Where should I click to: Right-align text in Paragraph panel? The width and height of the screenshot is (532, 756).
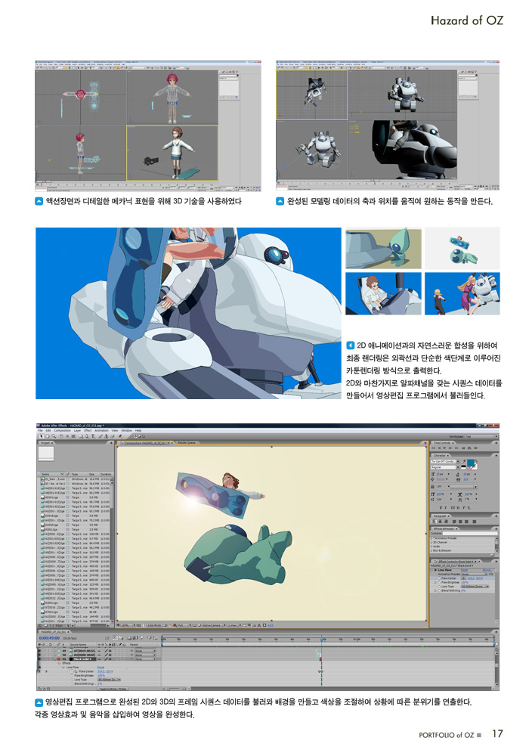(x=446, y=522)
